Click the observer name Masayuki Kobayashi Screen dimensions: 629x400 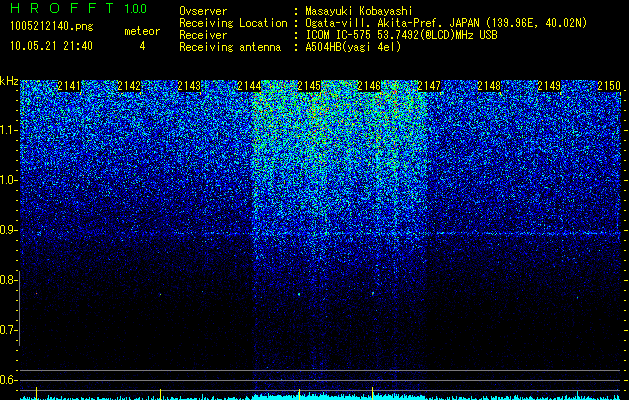pyautogui.click(x=359, y=11)
